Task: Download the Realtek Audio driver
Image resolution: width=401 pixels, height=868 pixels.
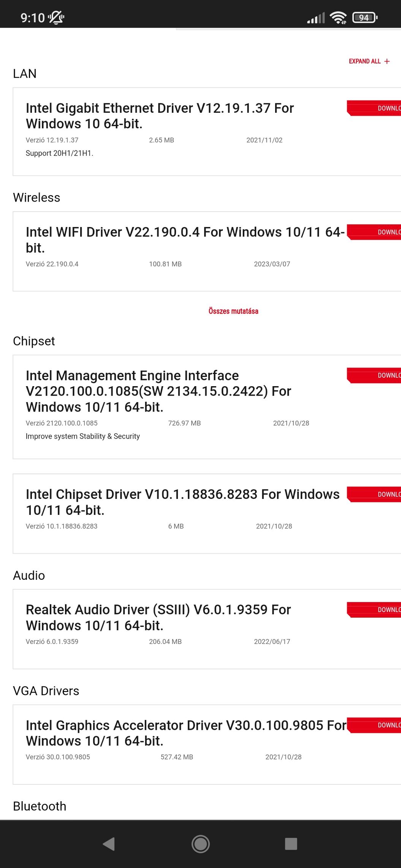Action: pyautogui.click(x=374, y=609)
